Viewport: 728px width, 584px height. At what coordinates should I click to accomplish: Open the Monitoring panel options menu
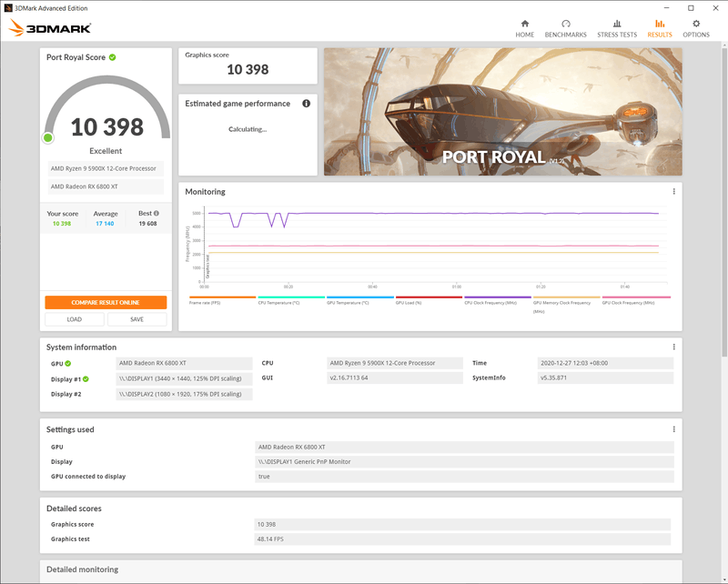point(673,191)
